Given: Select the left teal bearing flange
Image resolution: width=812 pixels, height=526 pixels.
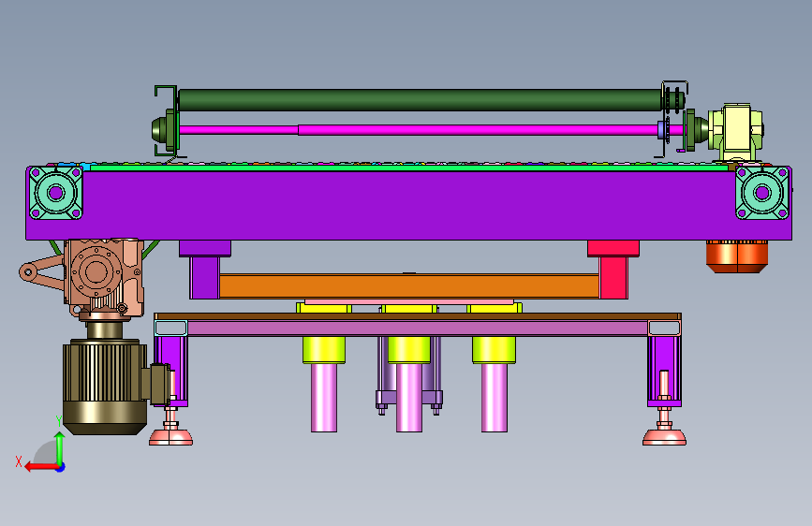Looking at the screenshot, I should pos(55,193).
